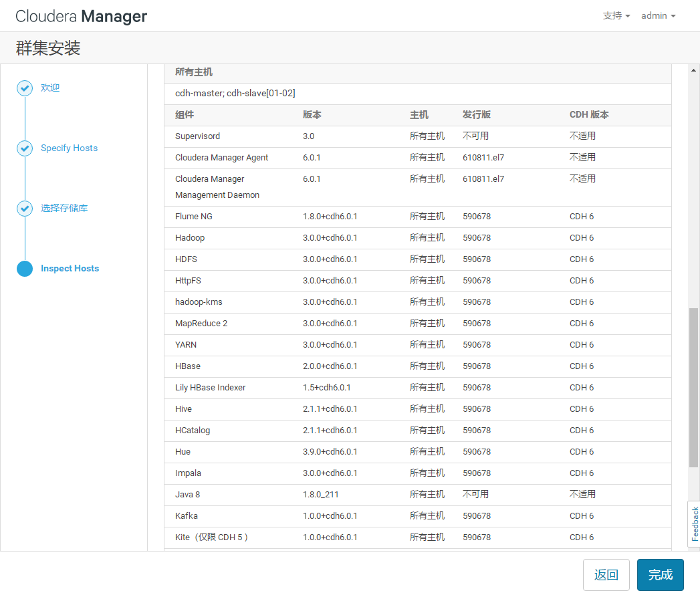Click the checkmark icon beside Specify Hosts
700x599 pixels.
tap(25, 148)
